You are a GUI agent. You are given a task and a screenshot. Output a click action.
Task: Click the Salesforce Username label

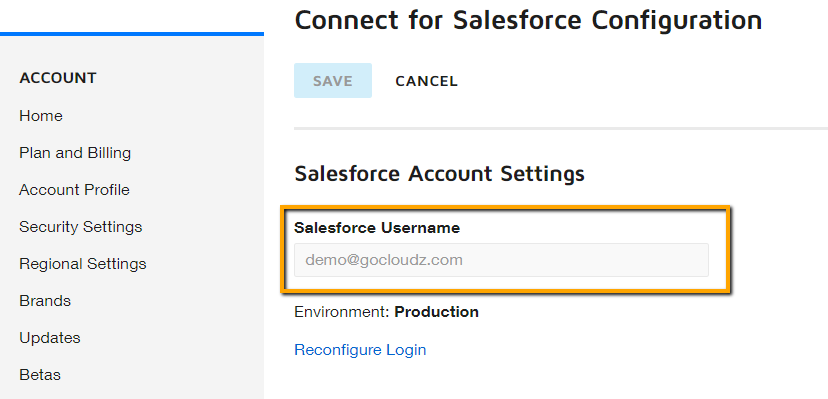(377, 228)
